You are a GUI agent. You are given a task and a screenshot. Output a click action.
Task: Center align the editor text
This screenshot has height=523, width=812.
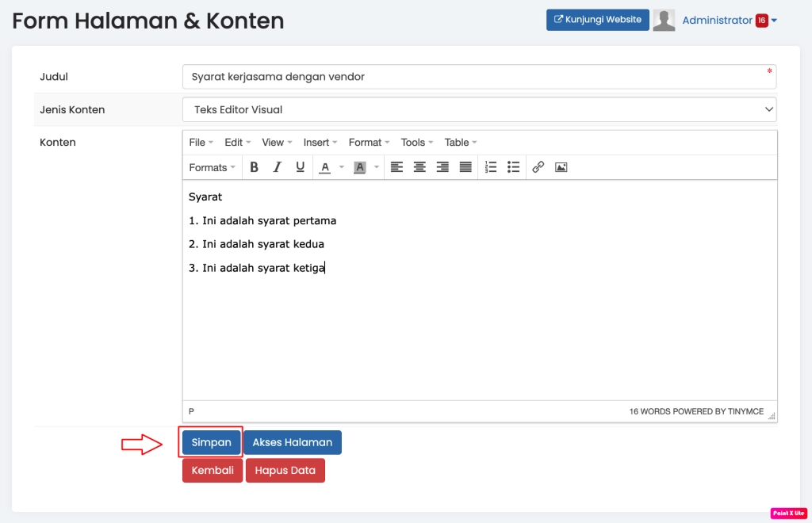(419, 167)
